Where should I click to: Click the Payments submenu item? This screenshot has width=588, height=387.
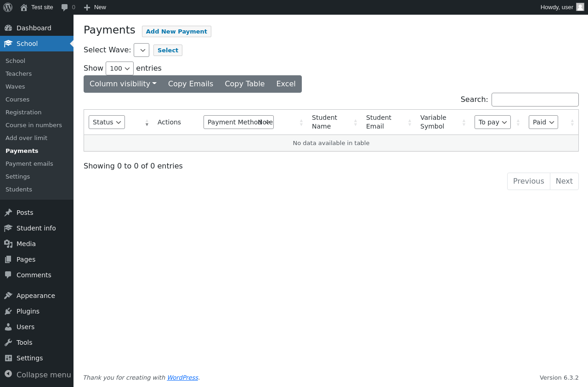(22, 151)
